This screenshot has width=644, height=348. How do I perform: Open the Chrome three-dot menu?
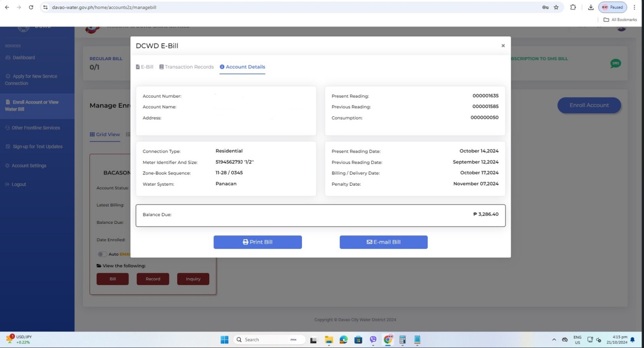point(634,7)
